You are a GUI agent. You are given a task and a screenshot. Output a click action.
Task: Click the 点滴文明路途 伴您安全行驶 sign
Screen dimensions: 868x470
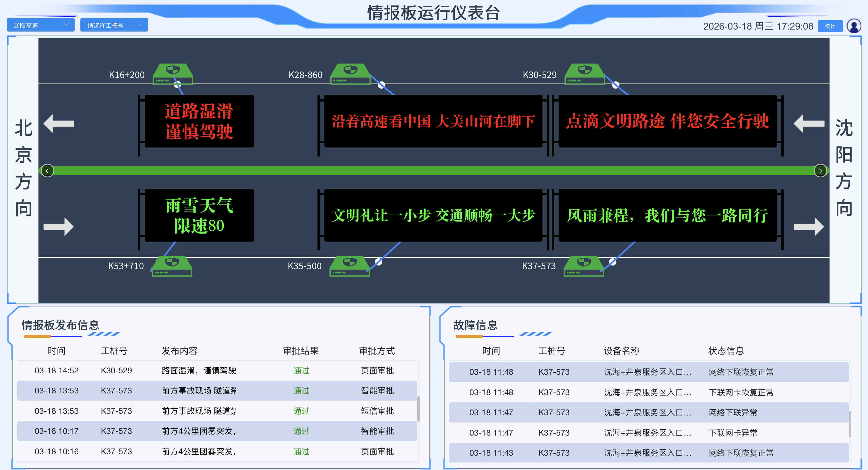(667, 121)
